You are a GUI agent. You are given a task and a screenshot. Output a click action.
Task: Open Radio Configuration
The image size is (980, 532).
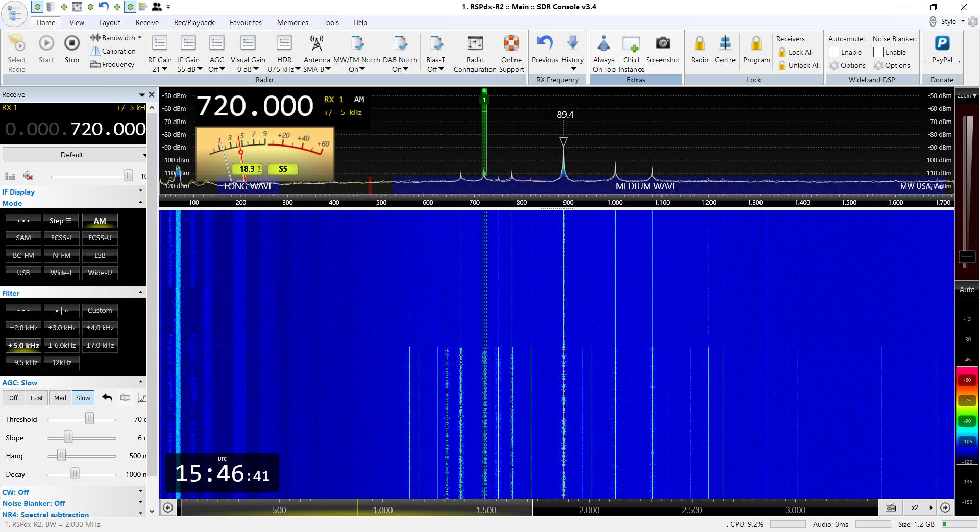(x=474, y=50)
